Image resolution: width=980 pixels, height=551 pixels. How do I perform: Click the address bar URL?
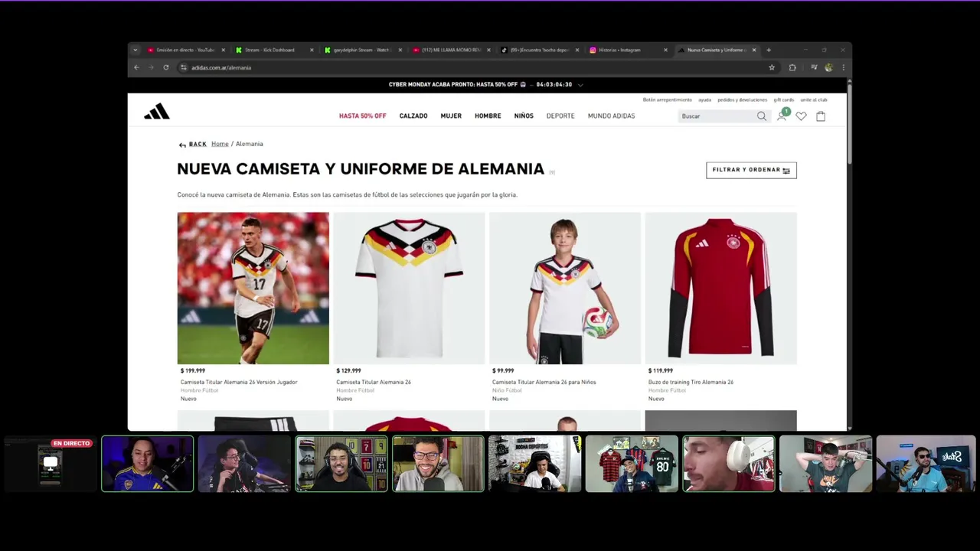221,67
